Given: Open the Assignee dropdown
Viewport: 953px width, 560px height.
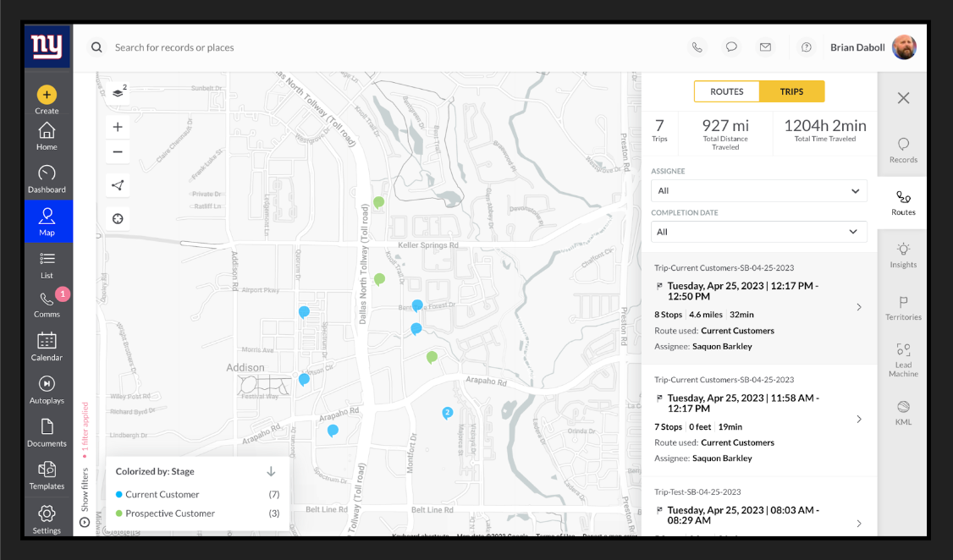Looking at the screenshot, I should (x=758, y=190).
